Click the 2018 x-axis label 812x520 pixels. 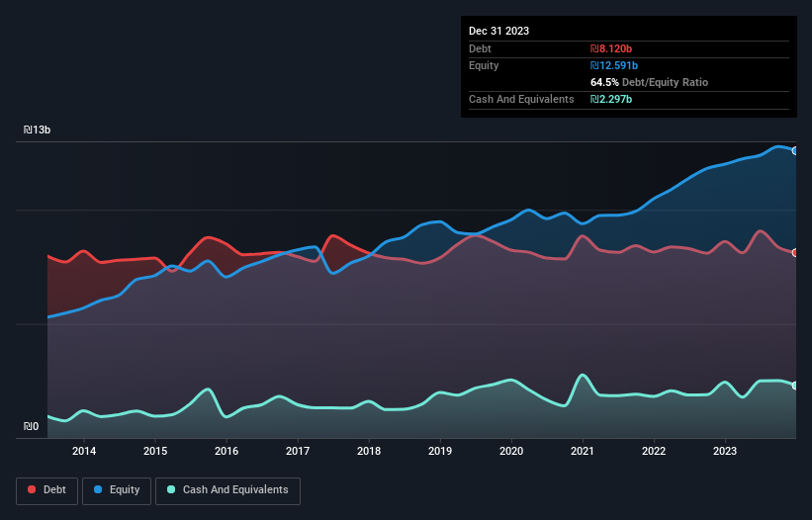pyautogui.click(x=369, y=451)
